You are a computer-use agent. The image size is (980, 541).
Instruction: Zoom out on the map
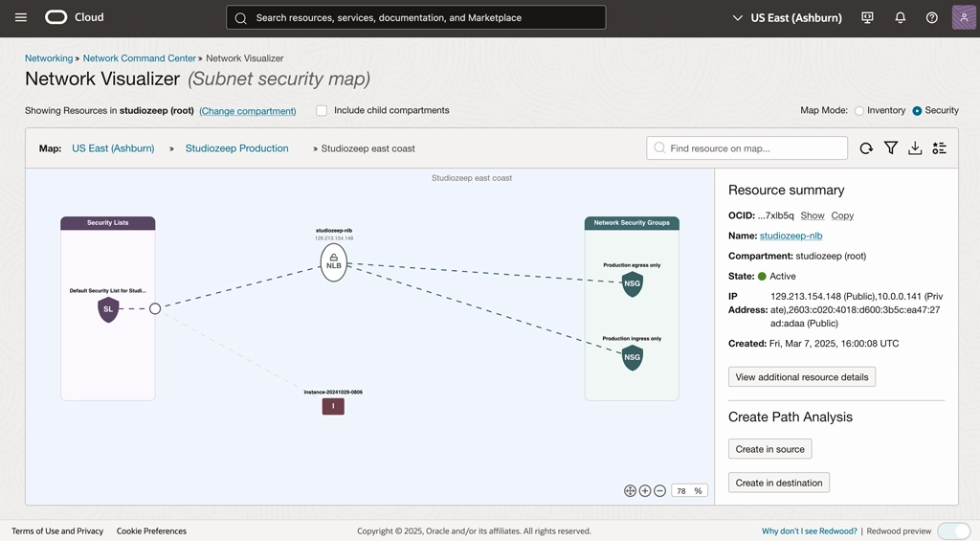click(660, 490)
